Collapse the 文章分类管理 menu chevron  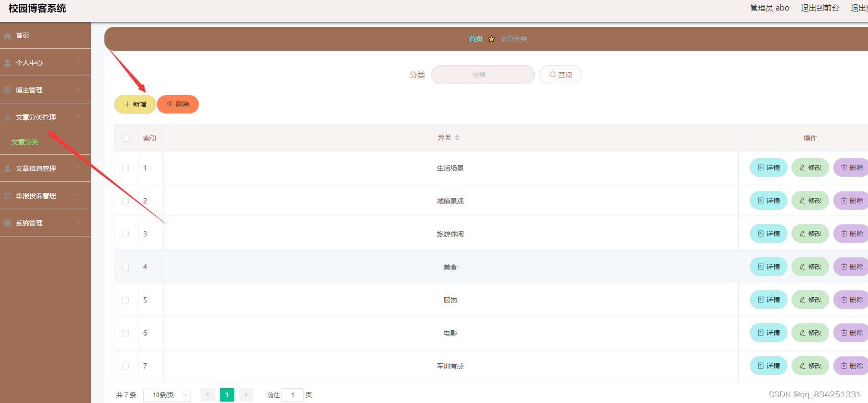[x=79, y=116]
